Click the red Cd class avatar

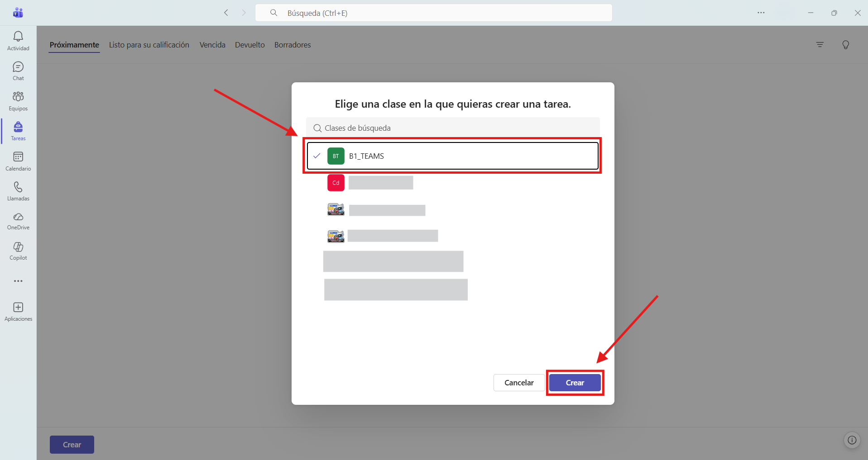point(336,183)
